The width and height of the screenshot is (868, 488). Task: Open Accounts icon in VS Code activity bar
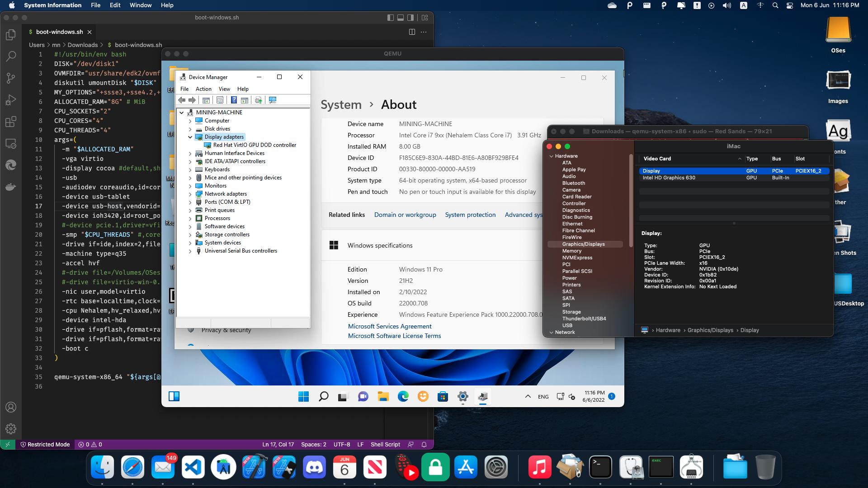click(x=11, y=407)
